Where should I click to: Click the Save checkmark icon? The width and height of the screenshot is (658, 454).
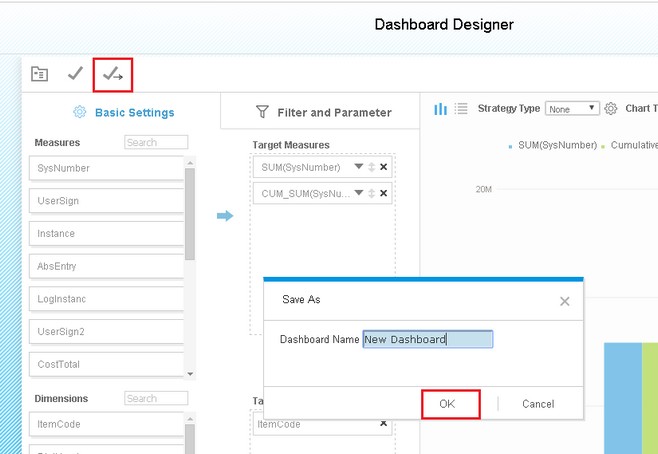coord(75,74)
